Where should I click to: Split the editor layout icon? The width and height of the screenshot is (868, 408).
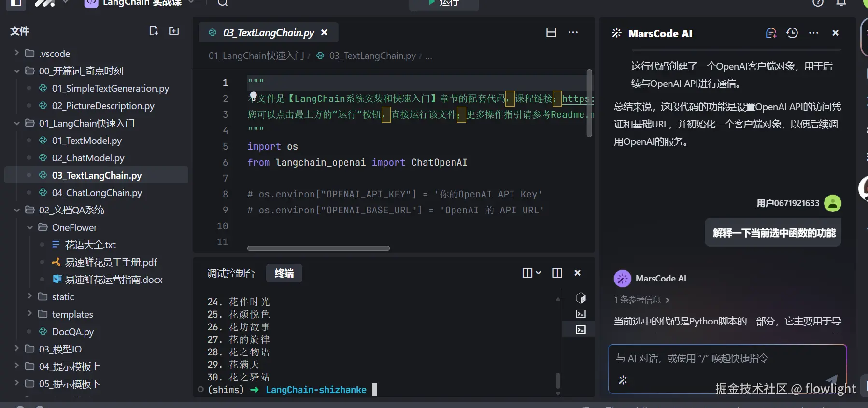[551, 32]
